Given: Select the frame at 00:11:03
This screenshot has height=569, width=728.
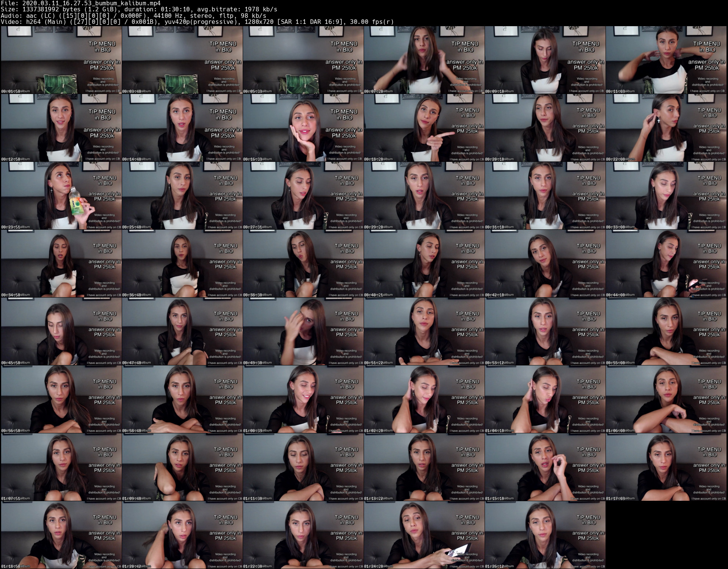Looking at the screenshot, I should click(x=666, y=60).
